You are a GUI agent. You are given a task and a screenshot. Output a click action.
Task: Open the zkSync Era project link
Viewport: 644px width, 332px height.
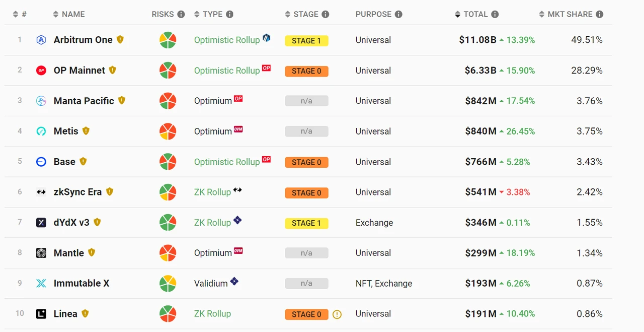point(78,192)
